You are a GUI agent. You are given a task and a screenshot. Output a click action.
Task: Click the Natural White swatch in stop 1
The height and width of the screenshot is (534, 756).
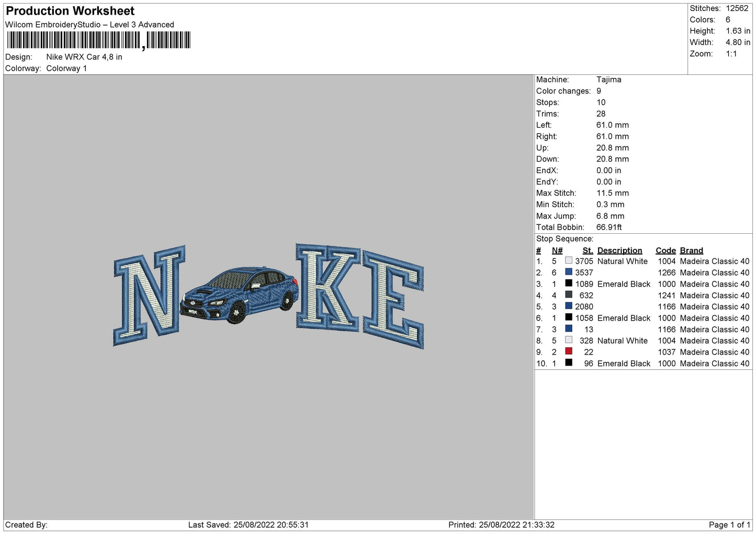point(569,260)
